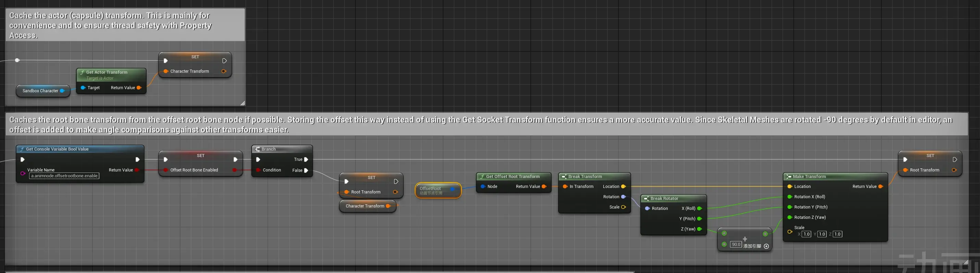Click the Break Rotator node icon
Screen dimensions: 980x273
(646, 198)
